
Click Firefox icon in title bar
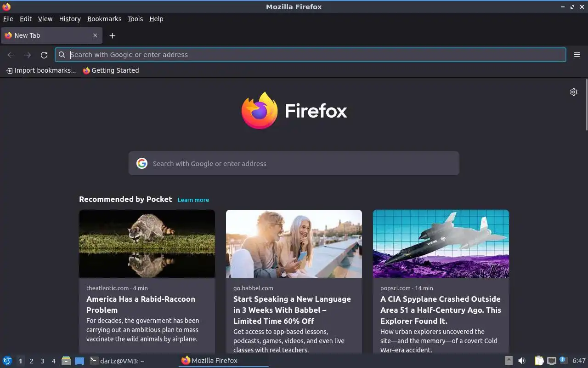pyautogui.click(x=6, y=6)
